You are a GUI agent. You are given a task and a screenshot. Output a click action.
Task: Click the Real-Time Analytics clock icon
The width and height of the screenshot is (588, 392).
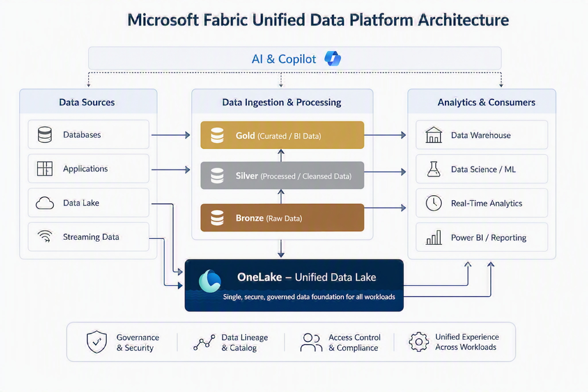pyautogui.click(x=434, y=203)
